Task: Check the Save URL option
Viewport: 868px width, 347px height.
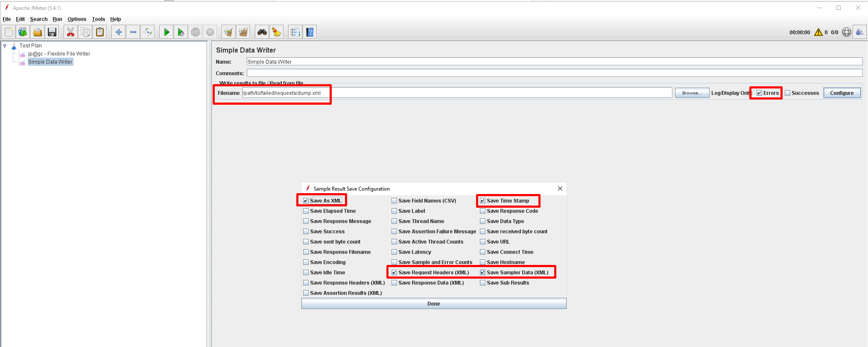Action: (482, 242)
